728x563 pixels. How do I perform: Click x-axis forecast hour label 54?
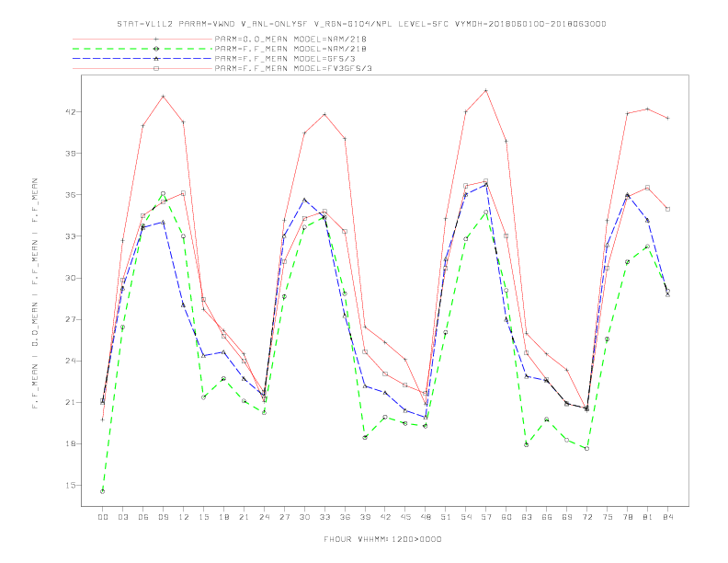click(x=466, y=517)
